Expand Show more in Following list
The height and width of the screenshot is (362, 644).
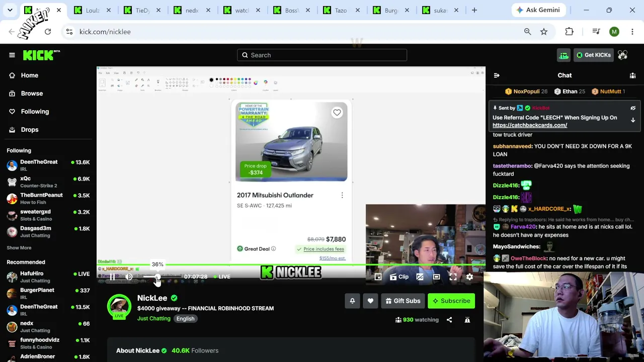coord(19,248)
